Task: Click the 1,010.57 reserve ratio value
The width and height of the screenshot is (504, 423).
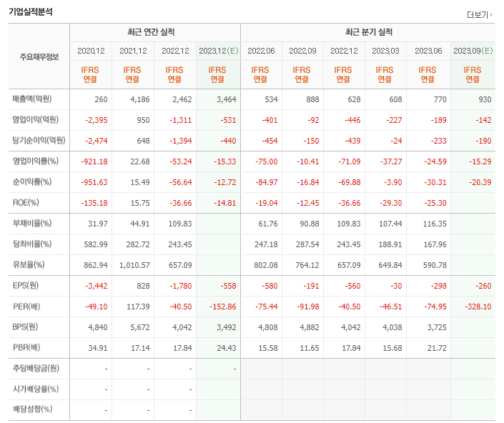Action: [134, 265]
